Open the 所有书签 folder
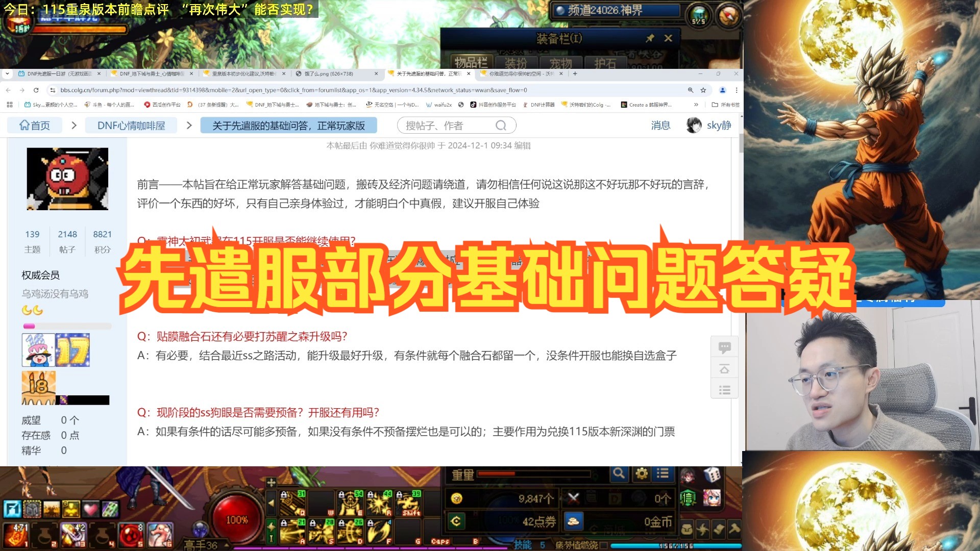 coord(726,105)
